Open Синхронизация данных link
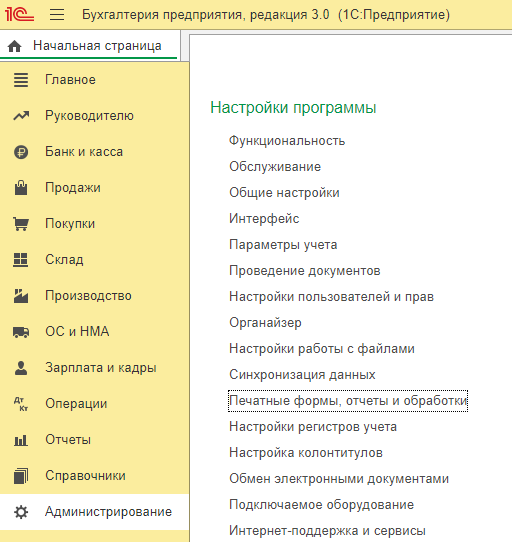Viewport: 512px width, 542px height. click(302, 374)
